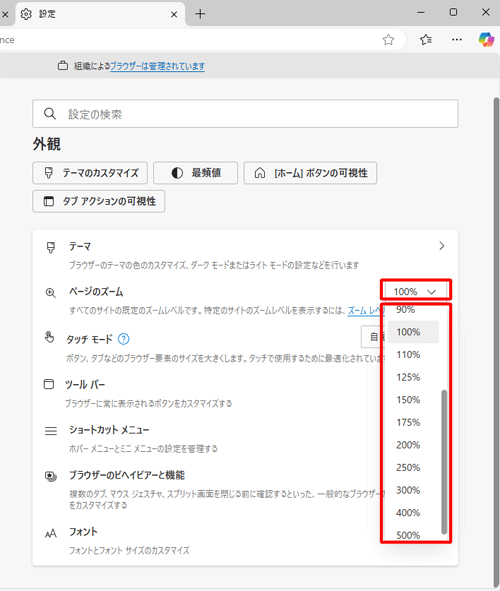This screenshot has width=500, height=591.
Task: Choose 400% zoom option
Action: pyautogui.click(x=413, y=513)
